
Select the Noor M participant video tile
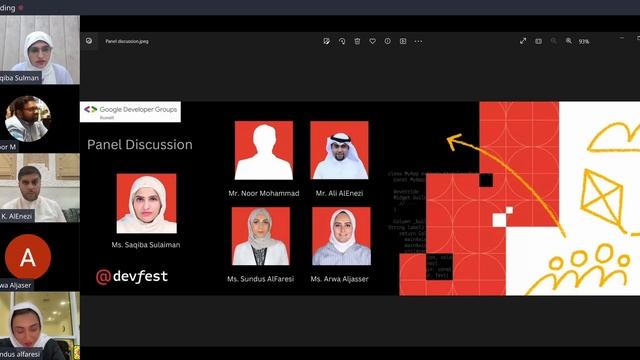coord(40,119)
